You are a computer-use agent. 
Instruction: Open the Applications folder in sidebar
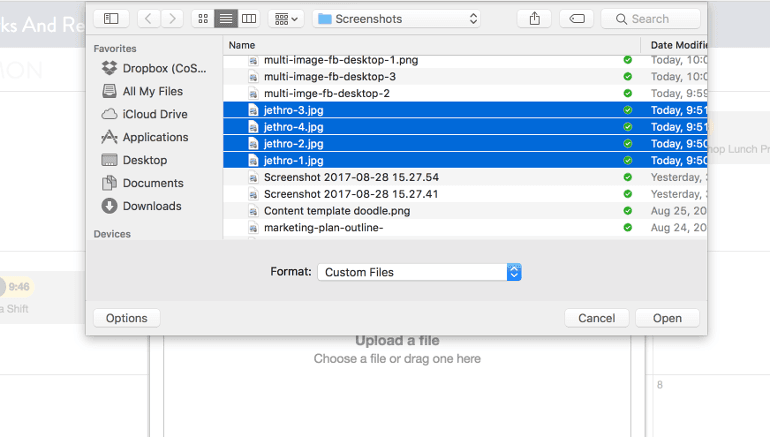pyautogui.click(x=155, y=137)
